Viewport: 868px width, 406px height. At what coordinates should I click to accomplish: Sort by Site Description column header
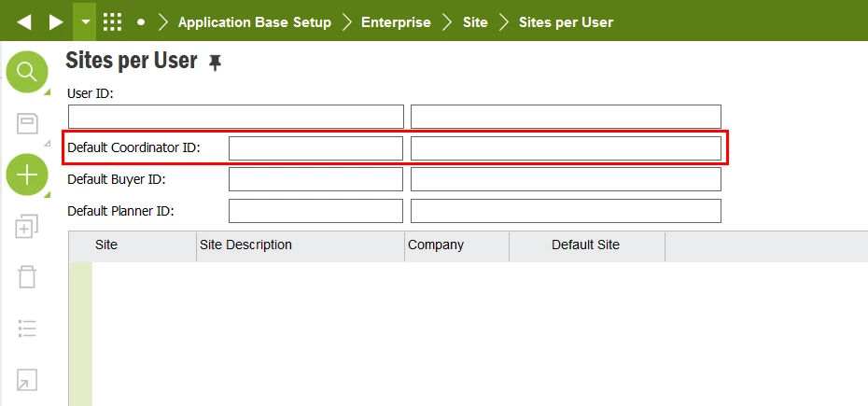(x=245, y=245)
